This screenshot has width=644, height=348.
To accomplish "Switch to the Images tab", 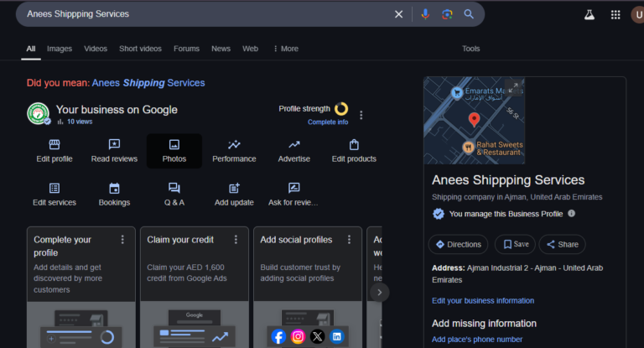I will (x=60, y=49).
